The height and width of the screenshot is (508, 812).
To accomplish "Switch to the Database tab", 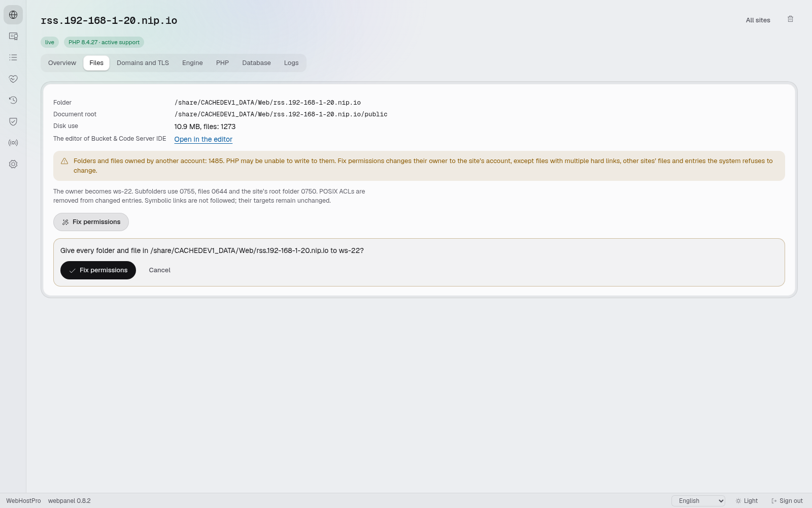I will [256, 63].
